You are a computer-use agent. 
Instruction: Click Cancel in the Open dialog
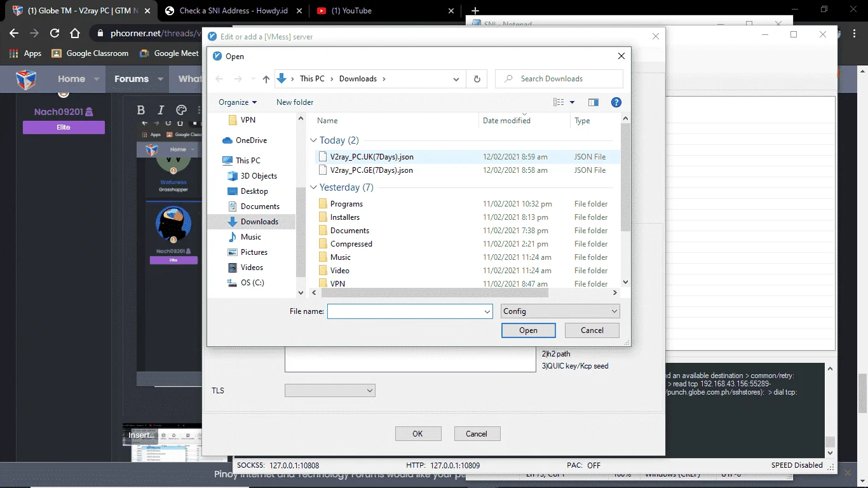(592, 330)
